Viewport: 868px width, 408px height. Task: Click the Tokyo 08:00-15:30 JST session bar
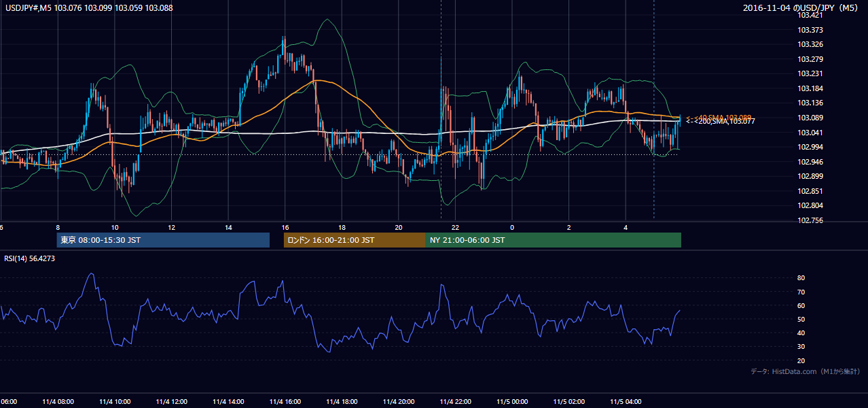(x=163, y=240)
